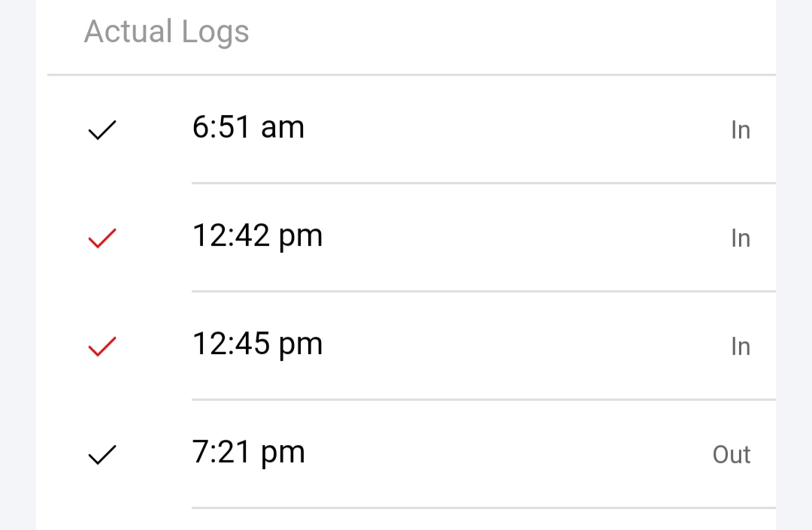The width and height of the screenshot is (812, 530).
Task: Tap the In label for 12:42 pm
Action: 741,239
